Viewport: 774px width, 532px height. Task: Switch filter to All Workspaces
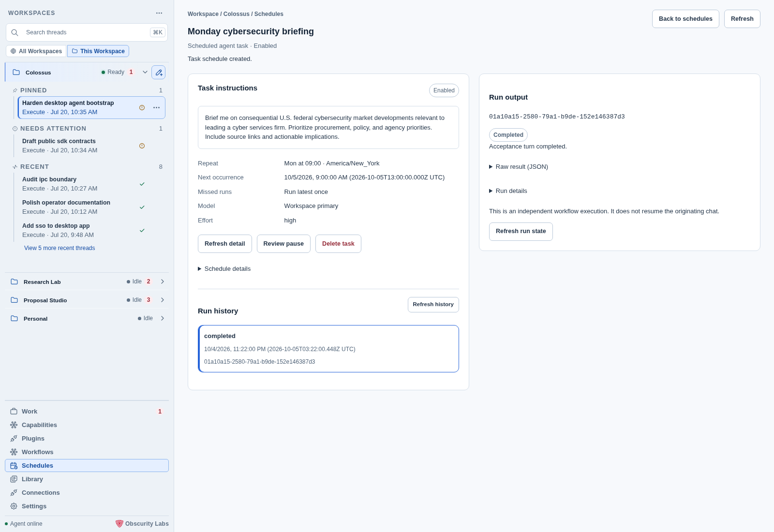tap(36, 51)
